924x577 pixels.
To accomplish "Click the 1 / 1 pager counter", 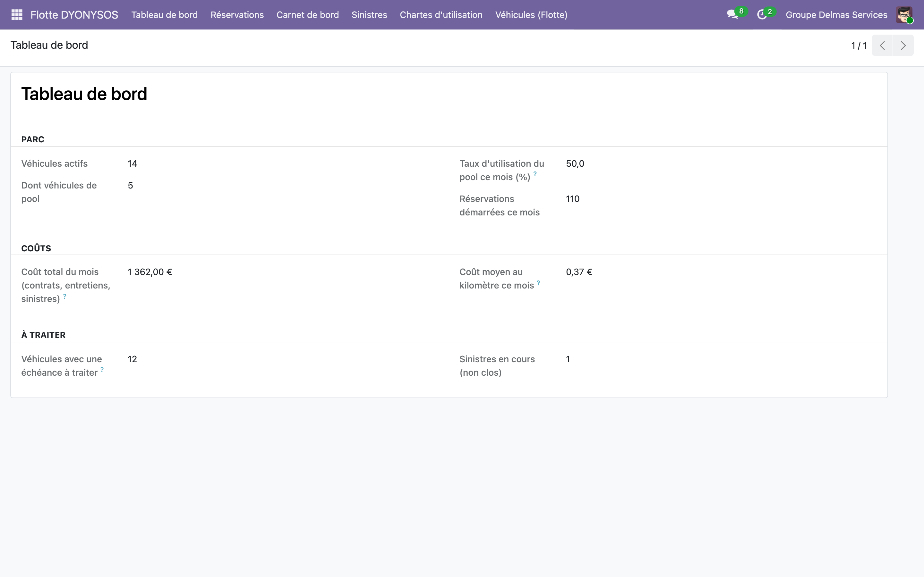I will (859, 46).
